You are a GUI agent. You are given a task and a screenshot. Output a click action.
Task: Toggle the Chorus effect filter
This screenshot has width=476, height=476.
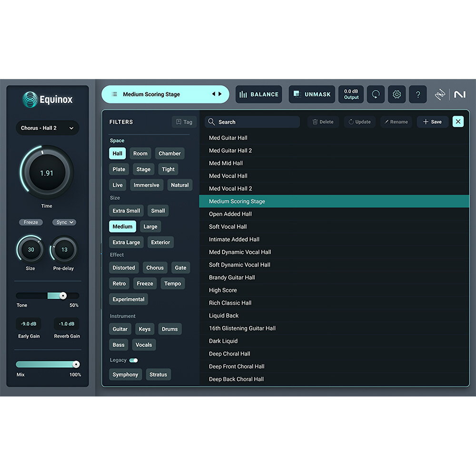tap(155, 268)
